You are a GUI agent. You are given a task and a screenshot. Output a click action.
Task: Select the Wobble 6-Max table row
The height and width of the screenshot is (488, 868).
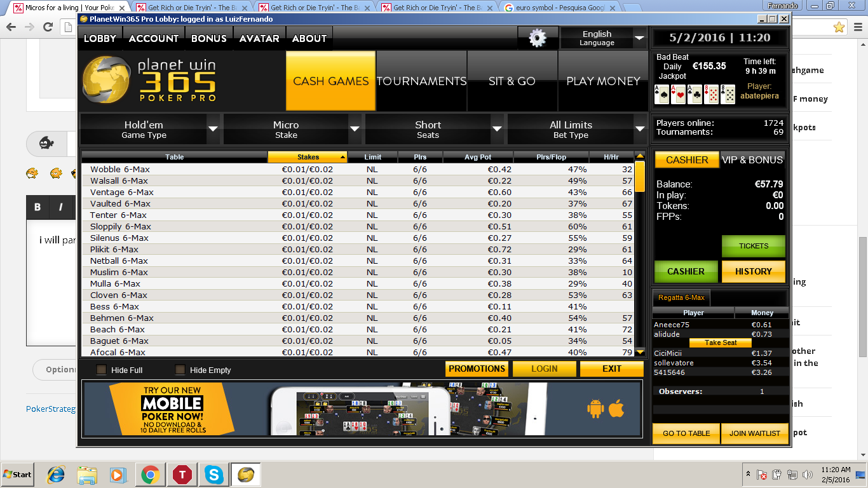tap(358, 170)
